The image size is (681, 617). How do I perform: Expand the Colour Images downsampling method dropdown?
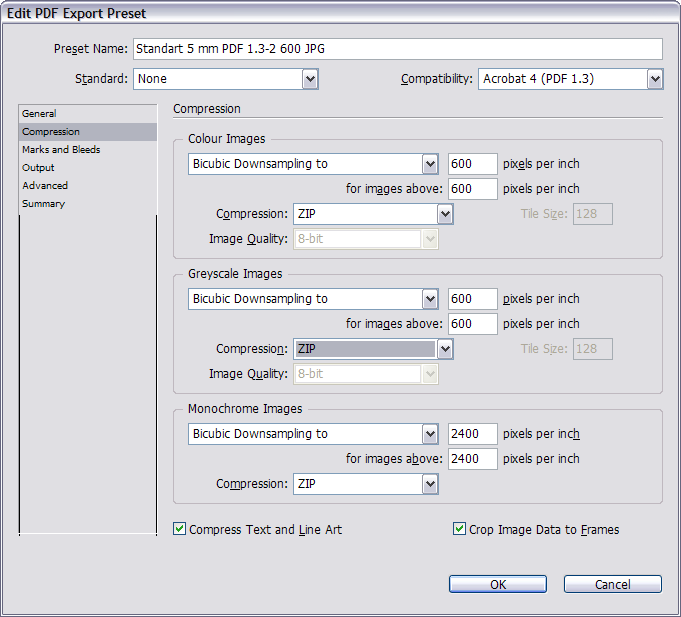click(x=313, y=164)
